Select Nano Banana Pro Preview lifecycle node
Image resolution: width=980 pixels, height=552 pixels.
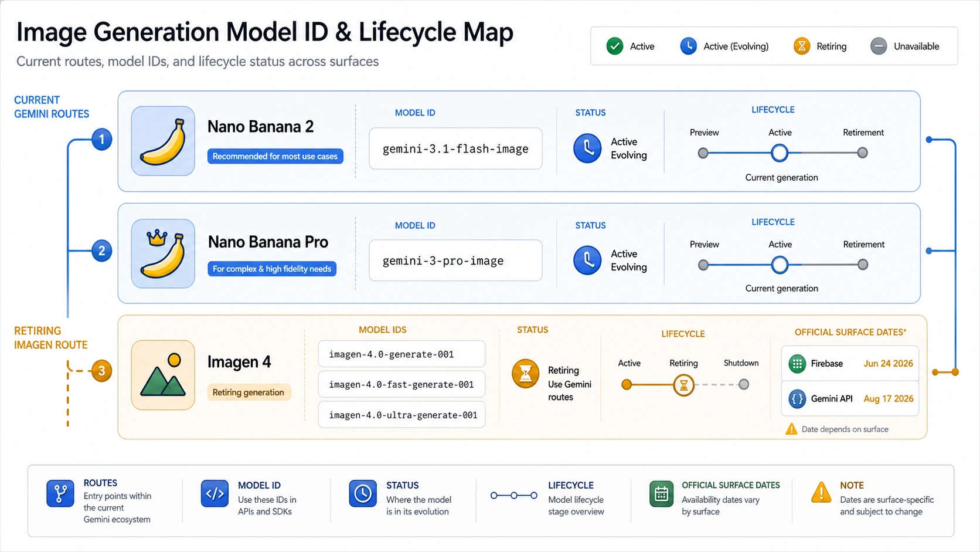[703, 265]
